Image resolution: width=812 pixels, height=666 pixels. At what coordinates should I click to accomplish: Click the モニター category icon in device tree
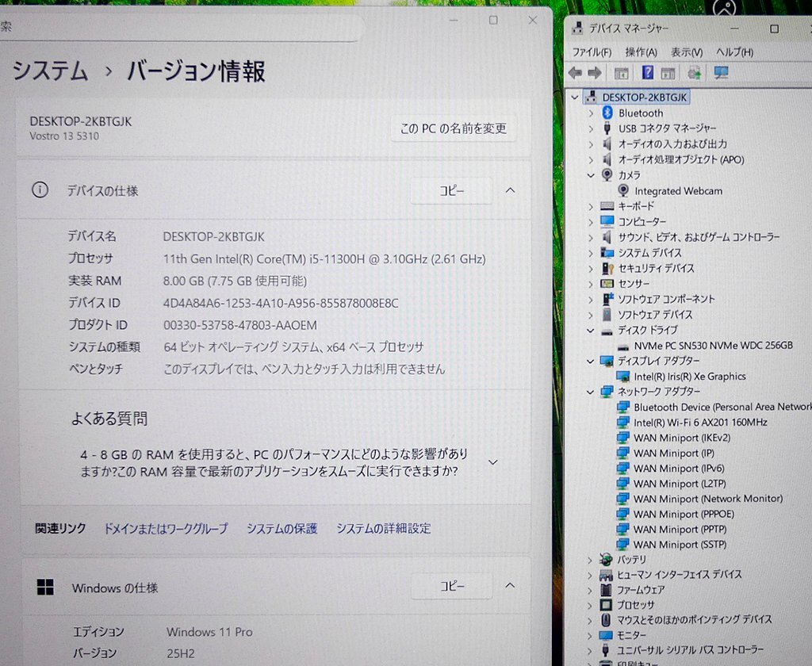point(606,635)
